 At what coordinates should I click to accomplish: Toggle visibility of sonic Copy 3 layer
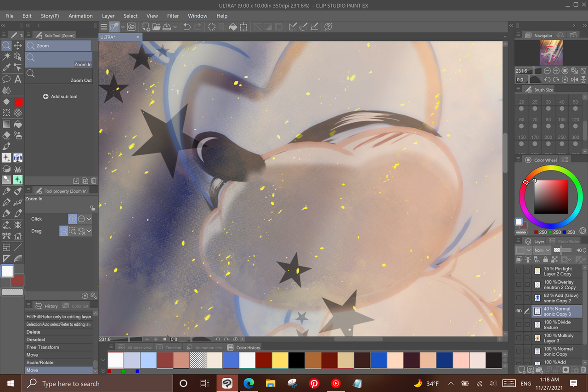[x=519, y=311]
